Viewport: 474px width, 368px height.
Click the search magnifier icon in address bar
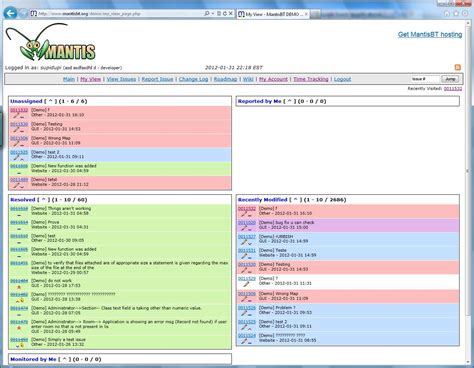point(207,14)
